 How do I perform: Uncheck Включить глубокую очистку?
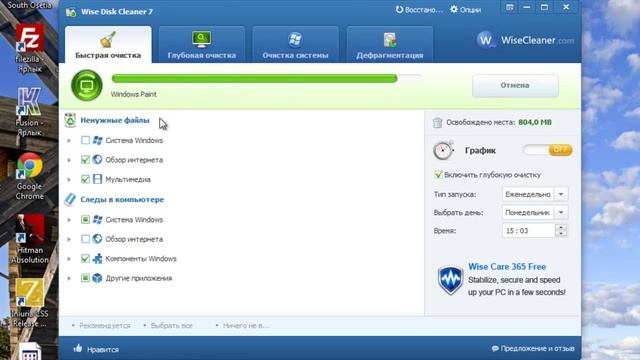(438, 175)
